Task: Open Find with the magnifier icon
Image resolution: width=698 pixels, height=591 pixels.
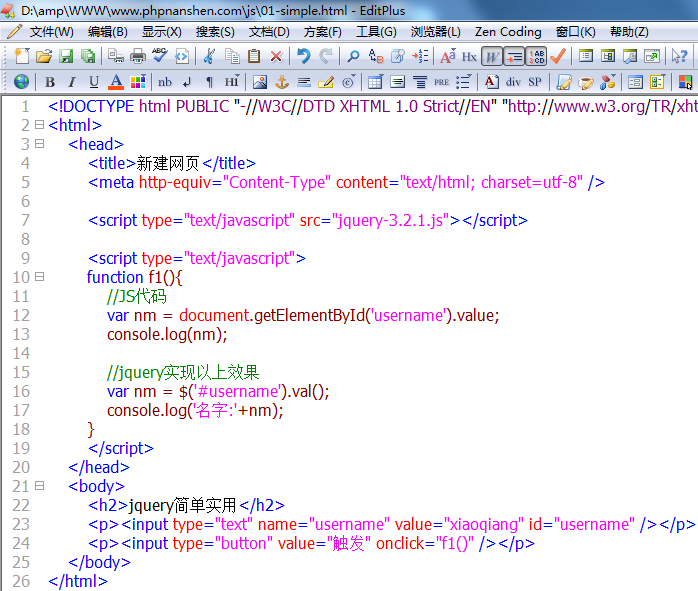Action: [x=353, y=57]
